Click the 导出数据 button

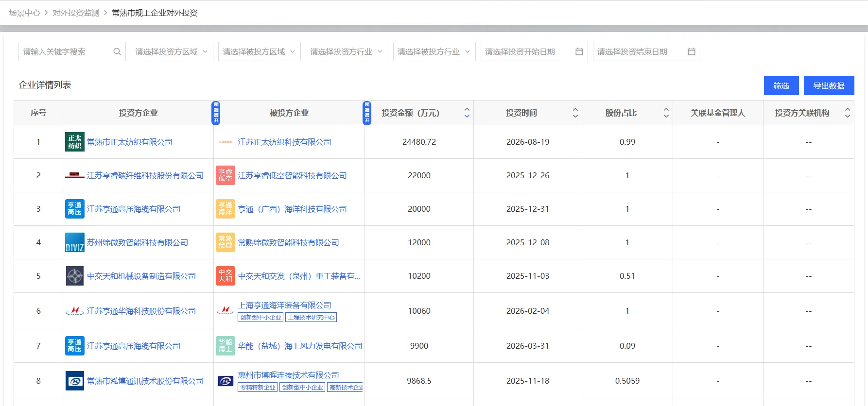[x=829, y=85]
